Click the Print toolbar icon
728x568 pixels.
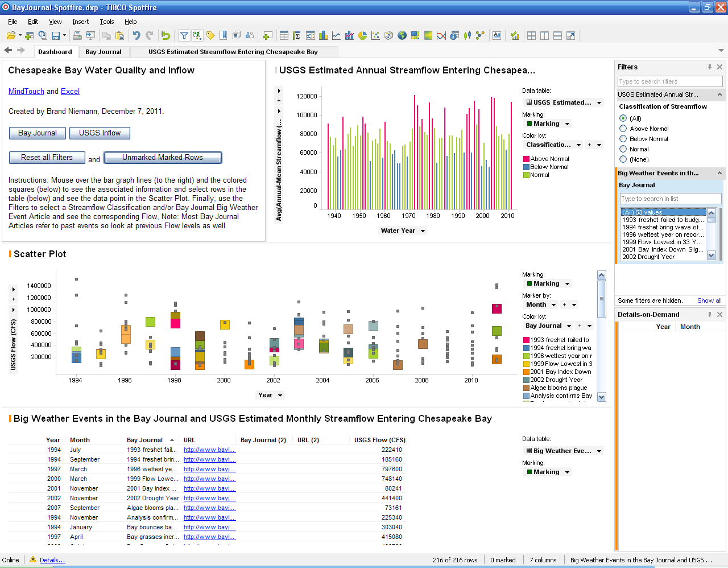77,36
